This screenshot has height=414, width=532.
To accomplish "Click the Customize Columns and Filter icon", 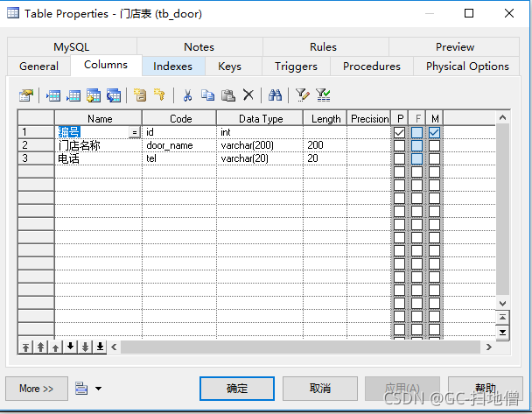I will tap(302, 95).
